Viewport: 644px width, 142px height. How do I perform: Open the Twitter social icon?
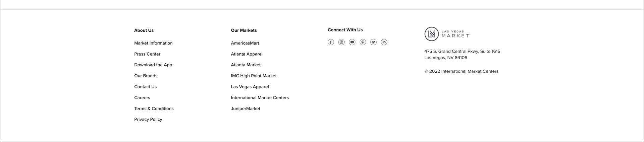(x=373, y=42)
